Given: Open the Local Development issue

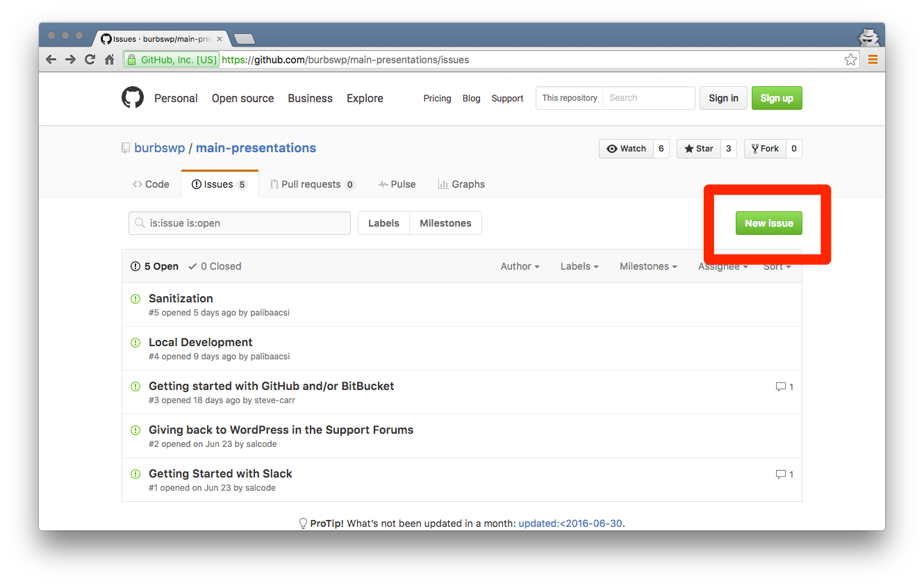Looking at the screenshot, I should coord(201,342).
